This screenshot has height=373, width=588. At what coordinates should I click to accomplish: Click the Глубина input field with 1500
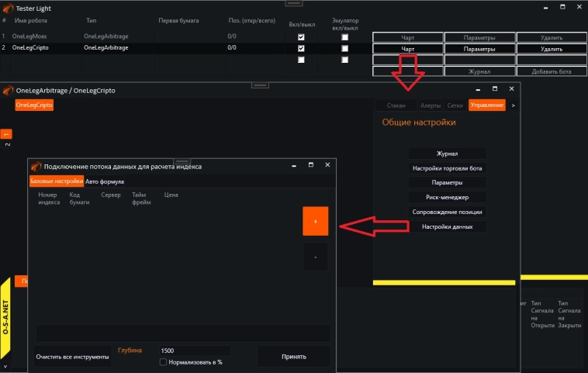[x=194, y=351]
